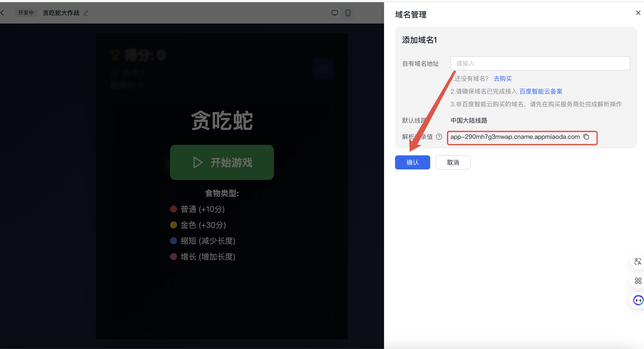
Task: Click the CNAME text app-290mh7g3mwap.cname.appmiaoda.com
Action: pos(515,137)
